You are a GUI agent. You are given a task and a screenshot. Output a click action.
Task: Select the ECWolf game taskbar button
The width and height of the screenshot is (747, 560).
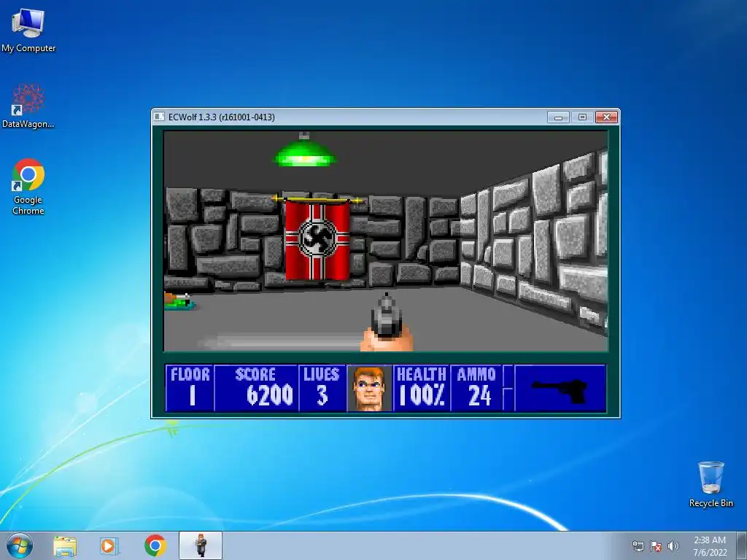click(201, 545)
